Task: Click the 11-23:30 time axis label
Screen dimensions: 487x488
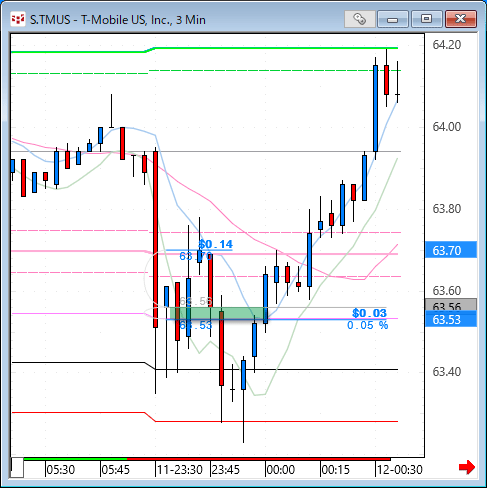Action: 180,470
